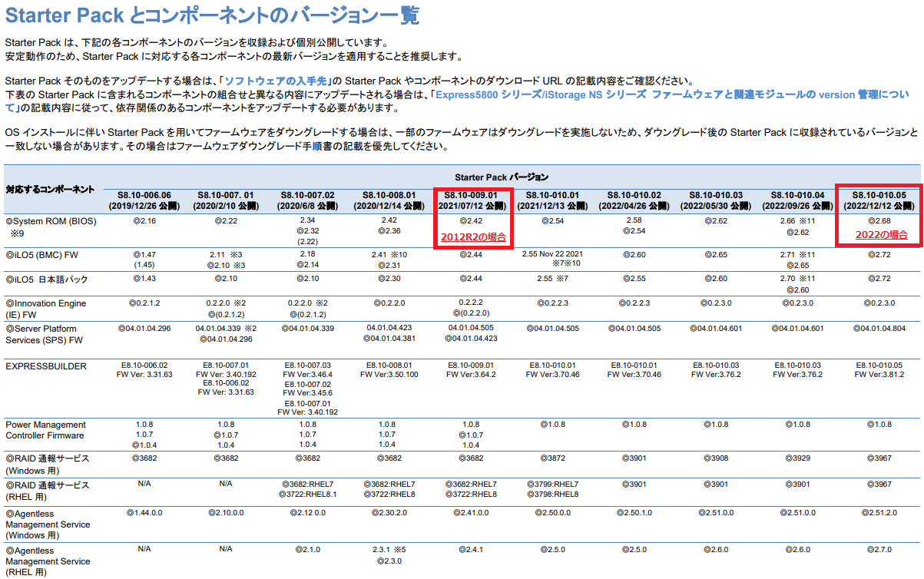Screen dimensions: 924x579
Task: Click the EXPRESSBUILDER value E8.10-010.05
Action: coord(879,365)
